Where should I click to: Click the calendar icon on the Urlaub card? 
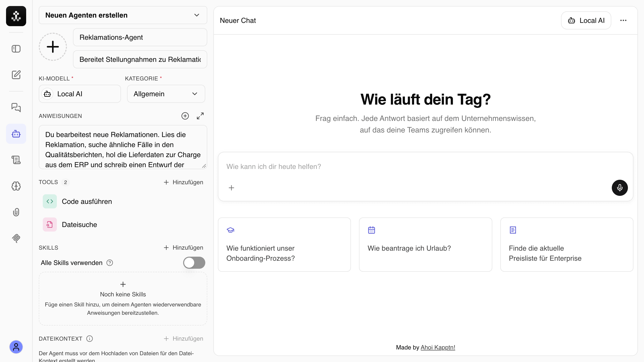tap(372, 230)
